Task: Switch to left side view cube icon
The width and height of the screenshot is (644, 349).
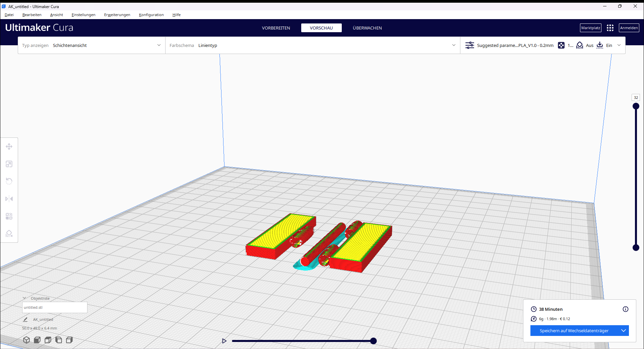Action: tap(59, 340)
